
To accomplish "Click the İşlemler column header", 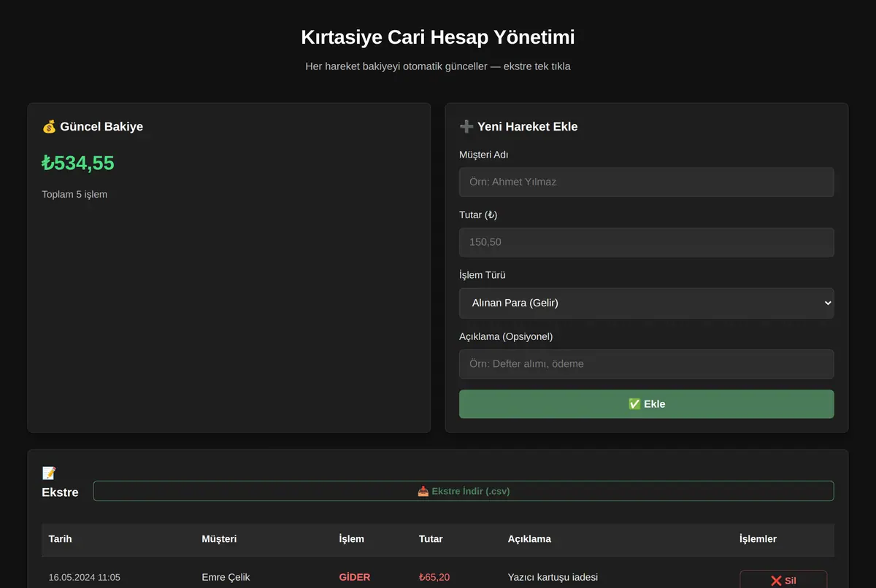I will pos(758,539).
